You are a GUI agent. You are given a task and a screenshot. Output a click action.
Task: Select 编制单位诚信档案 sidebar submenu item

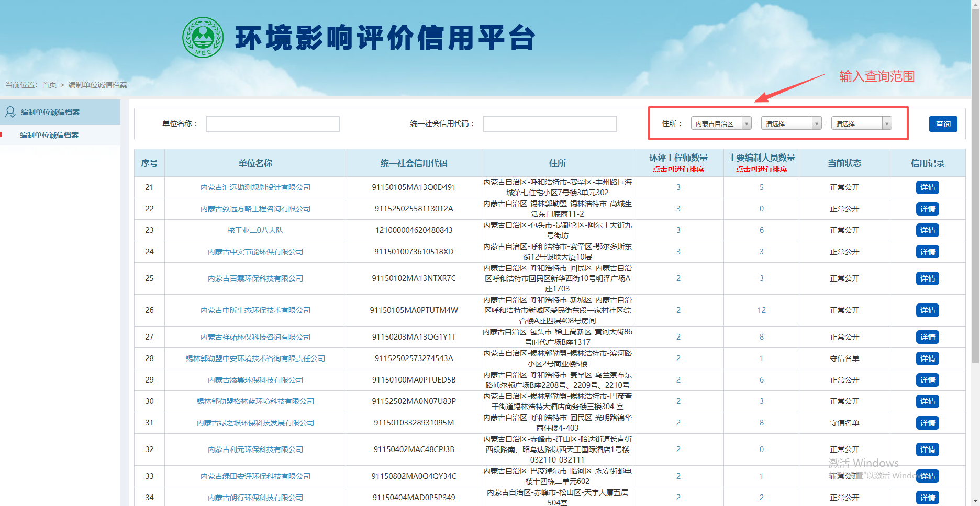[x=49, y=135]
